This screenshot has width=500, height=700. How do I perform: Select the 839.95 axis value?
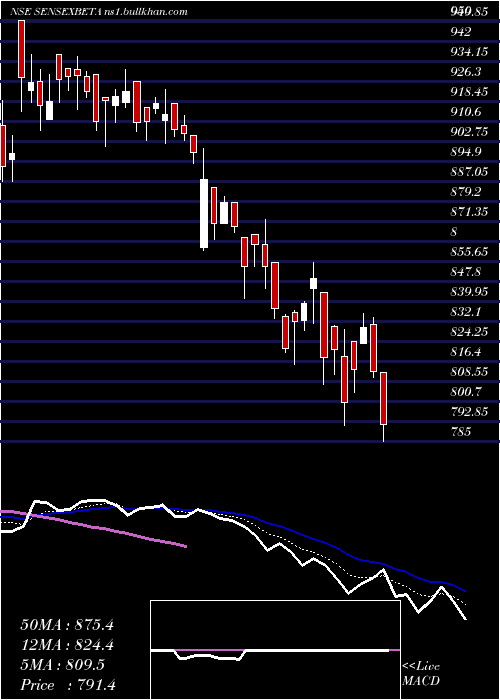(x=468, y=292)
